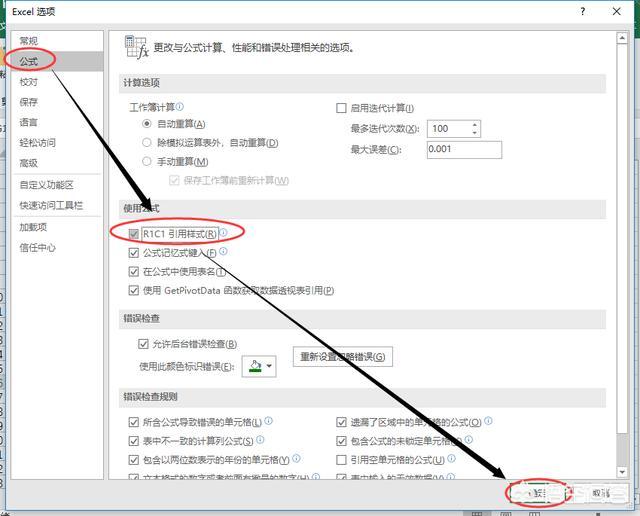The width and height of the screenshot is (640, 516).
Task: Toggle 在公式中使用表名 checkbox
Action: (x=133, y=272)
